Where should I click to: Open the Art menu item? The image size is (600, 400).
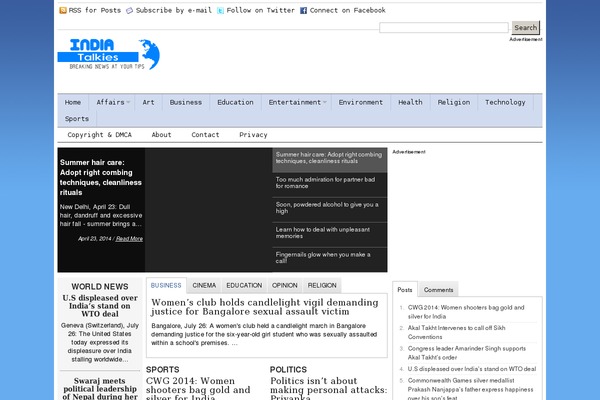[148, 102]
